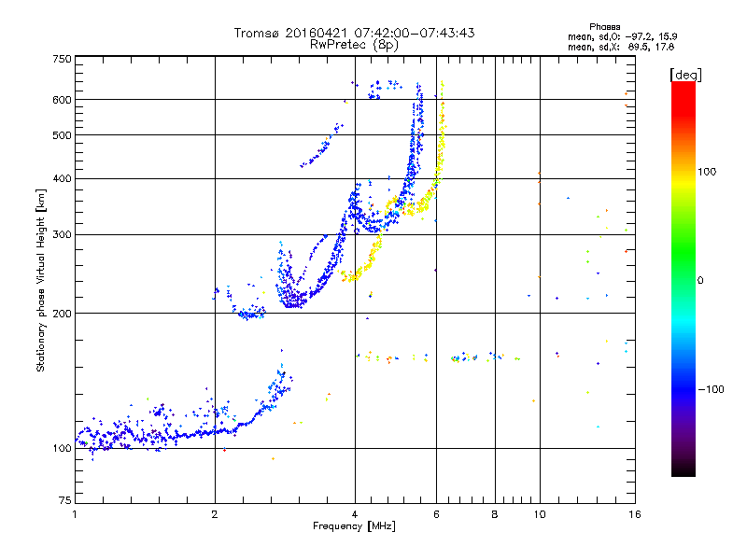Click the '0' colorbar tick label
Image resolution: width=747 pixels, height=560 pixels.
[x=700, y=281]
